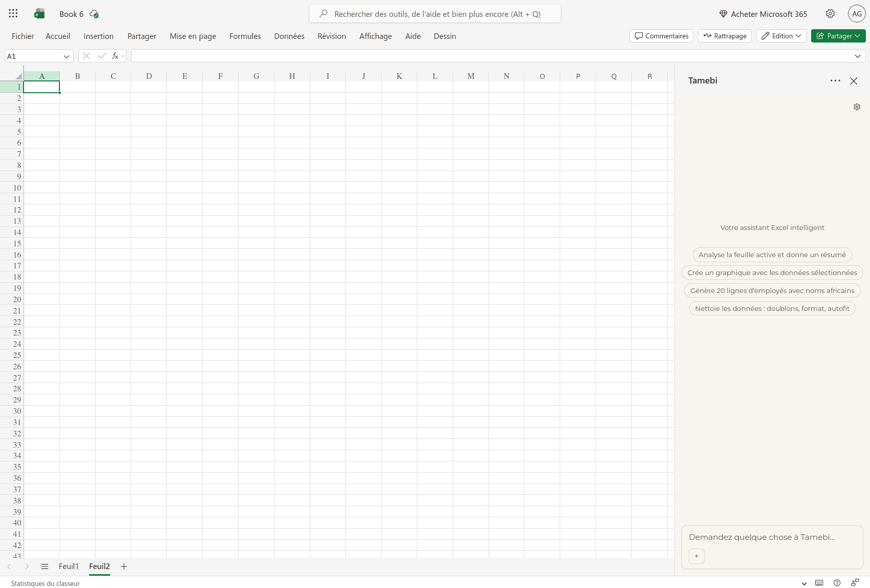Click the cloud saved status icon
870x588 pixels.
tap(94, 14)
